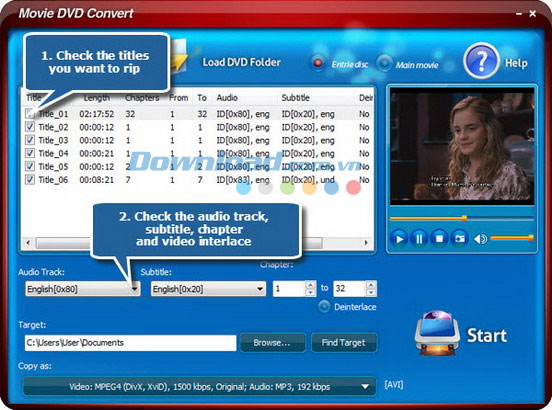Click the title list's left scroll arrow
The image size is (552, 410).
click(28, 242)
